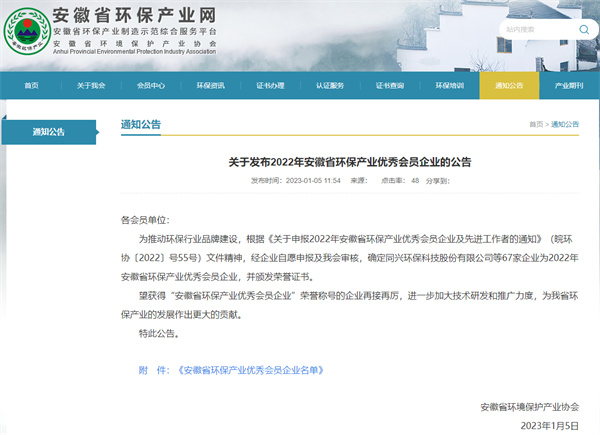
Task: Open the 首页 navigation tab
Action: point(32,86)
